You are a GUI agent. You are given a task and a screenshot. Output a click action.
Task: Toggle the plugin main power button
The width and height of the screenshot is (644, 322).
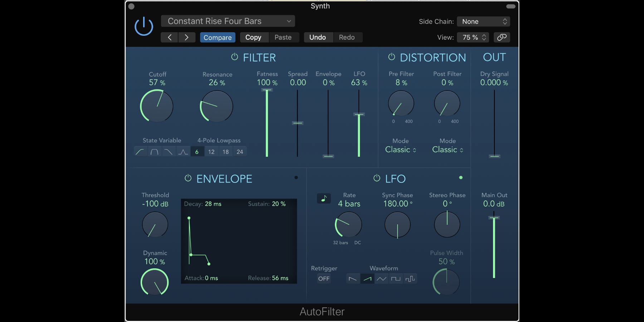[x=144, y=26]
